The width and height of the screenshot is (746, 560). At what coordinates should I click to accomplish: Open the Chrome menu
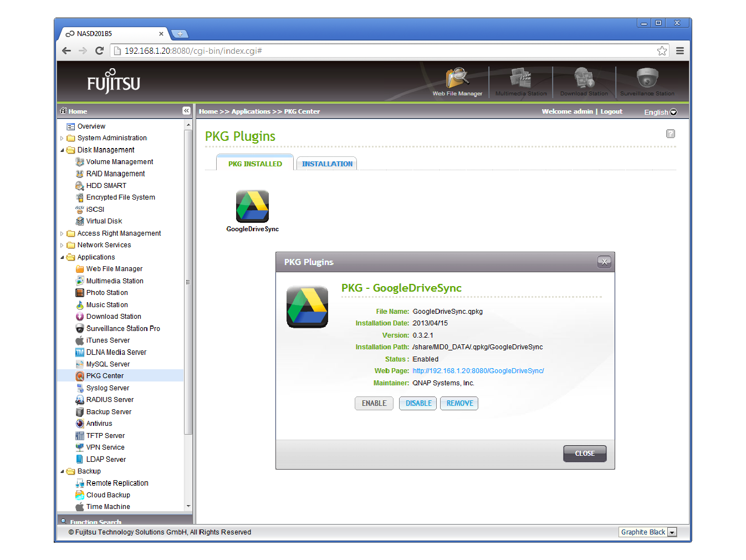point(680,51)
